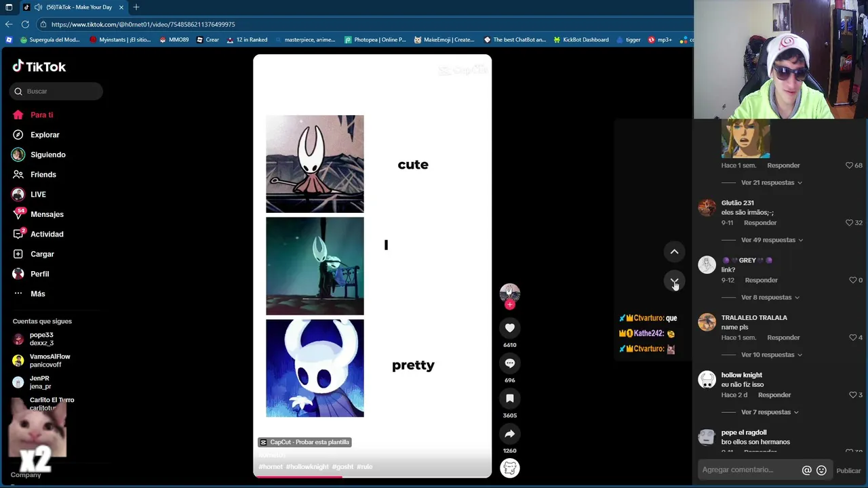Reply to TRALALELO TRALALA's comment

click(x=783, y=338)
